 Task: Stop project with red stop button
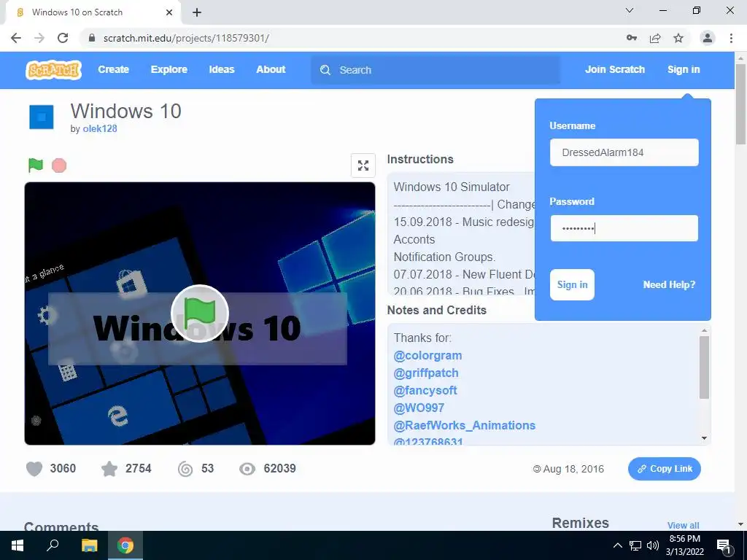pyautogui.click(x=59, y=166)
